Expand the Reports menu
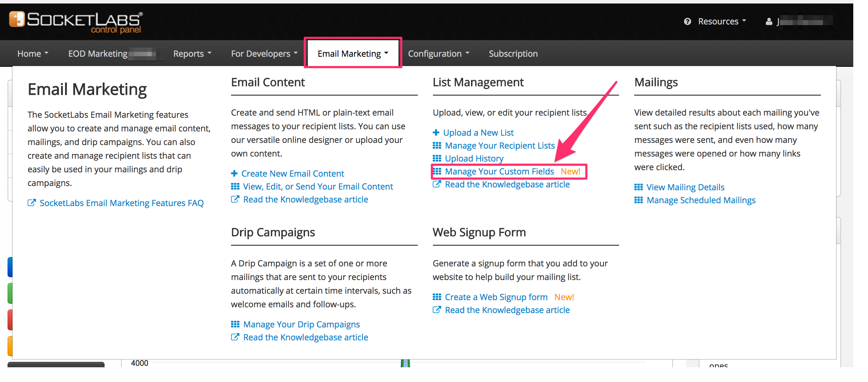 click(x=192, y=53)
